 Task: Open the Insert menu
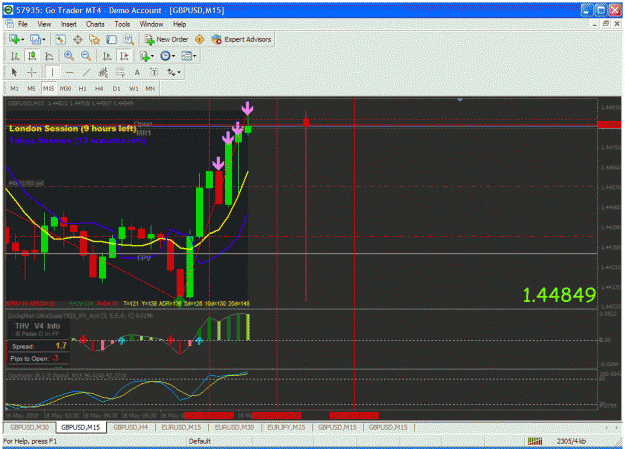pyautogui.click(x=69, y=24)
